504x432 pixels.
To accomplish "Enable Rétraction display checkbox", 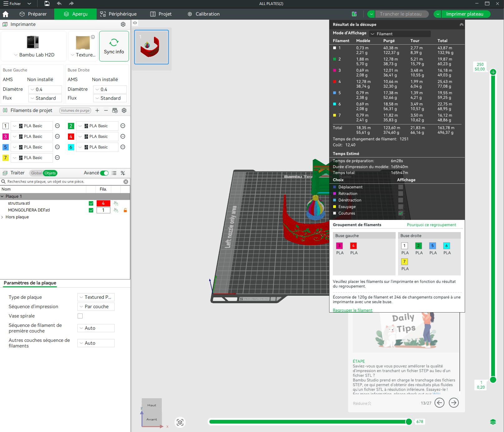I will (x=401, y=194).
